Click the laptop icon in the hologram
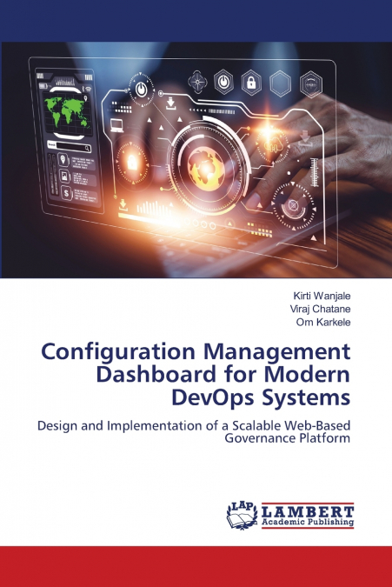This screenshot has width=392, height=587. [x=117, y=125]
